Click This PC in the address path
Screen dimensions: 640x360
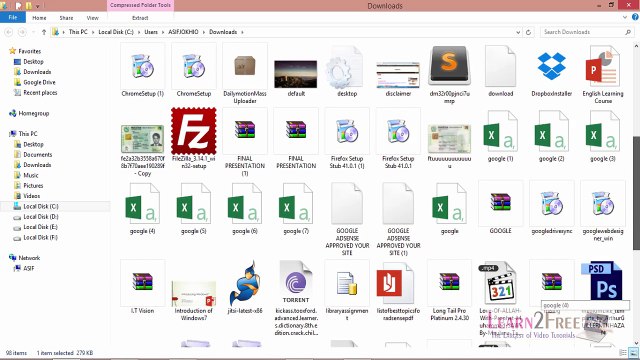click(x=78, y=32)
